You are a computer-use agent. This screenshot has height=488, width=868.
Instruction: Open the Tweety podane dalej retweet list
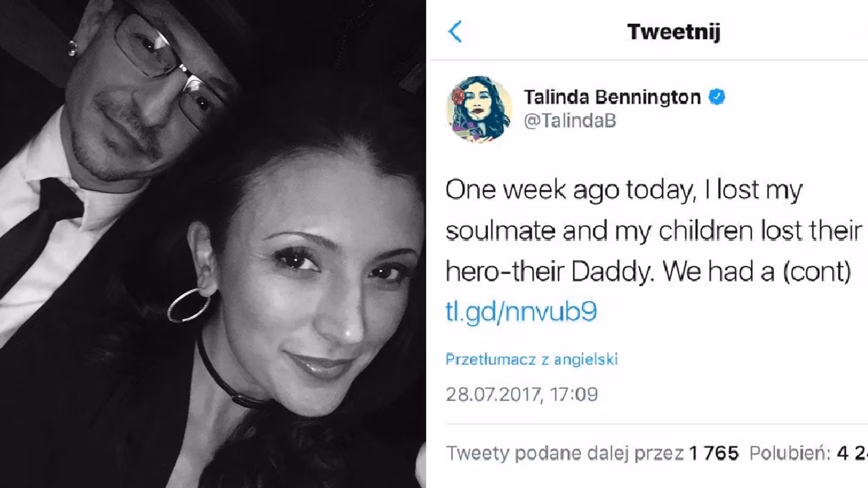point(592,453)
